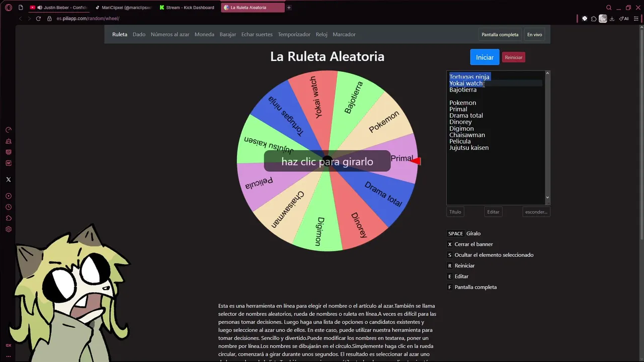The height and width of the screenshot is (362, 644).
Task: Click the Título button
Action: 455,212
